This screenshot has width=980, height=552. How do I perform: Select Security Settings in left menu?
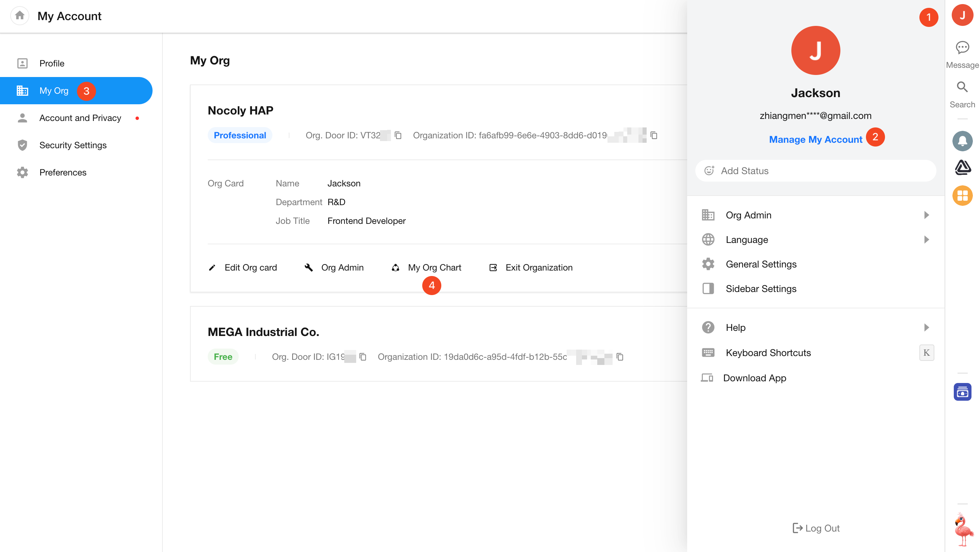click(73, 145)
